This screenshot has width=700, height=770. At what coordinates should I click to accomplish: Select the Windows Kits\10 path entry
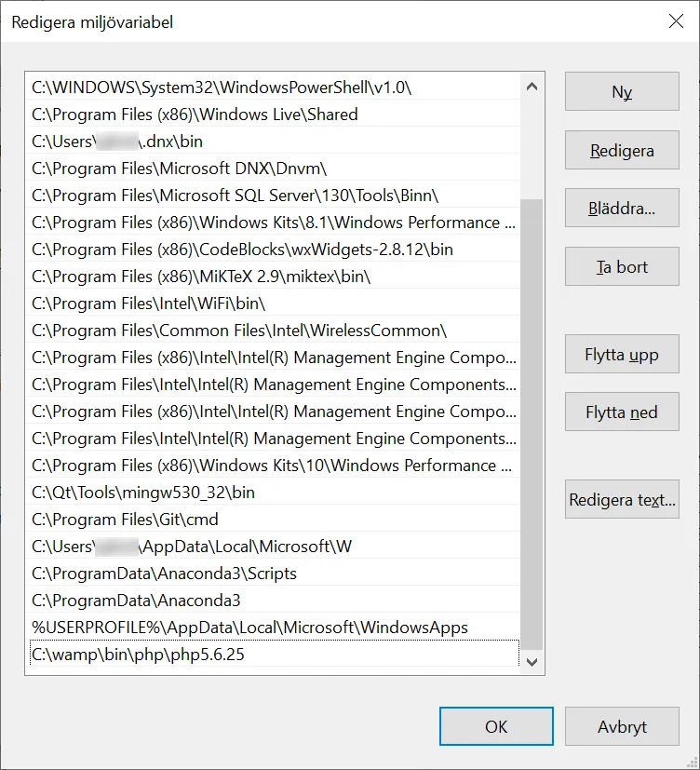[273, 466]
